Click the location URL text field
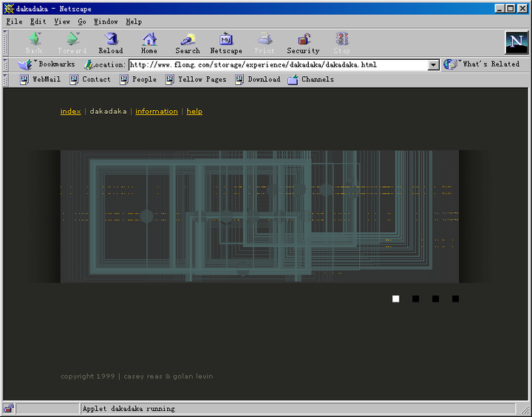The height and width of the screenshot is (417, 532). [277, 65]
